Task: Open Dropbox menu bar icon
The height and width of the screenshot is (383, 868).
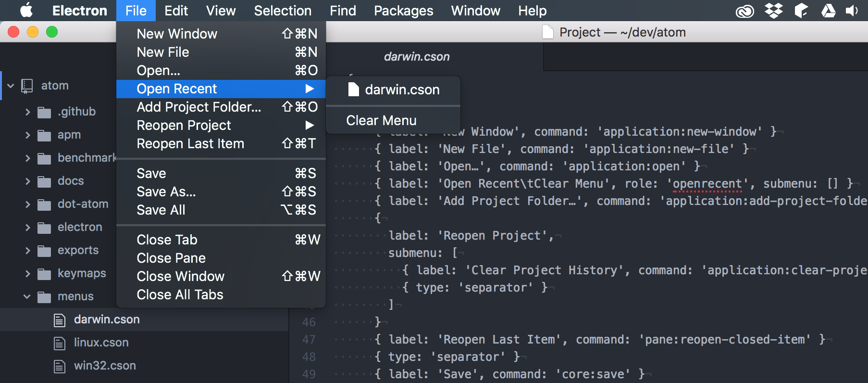Action: tap(773, 11)
